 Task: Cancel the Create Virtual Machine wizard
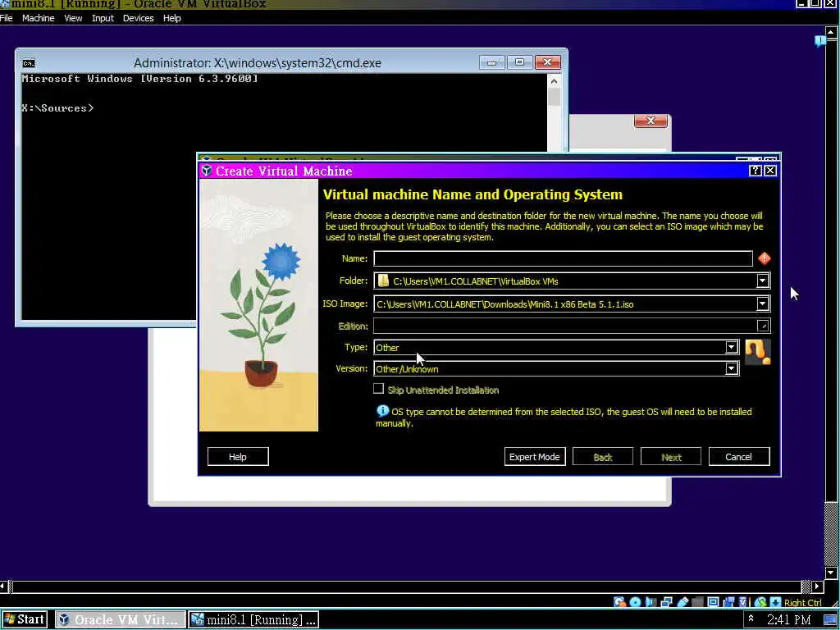click(x=739, y=457)
